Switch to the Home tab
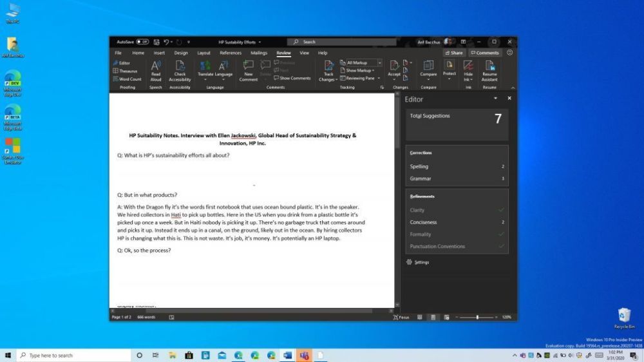 click(138, 53)
